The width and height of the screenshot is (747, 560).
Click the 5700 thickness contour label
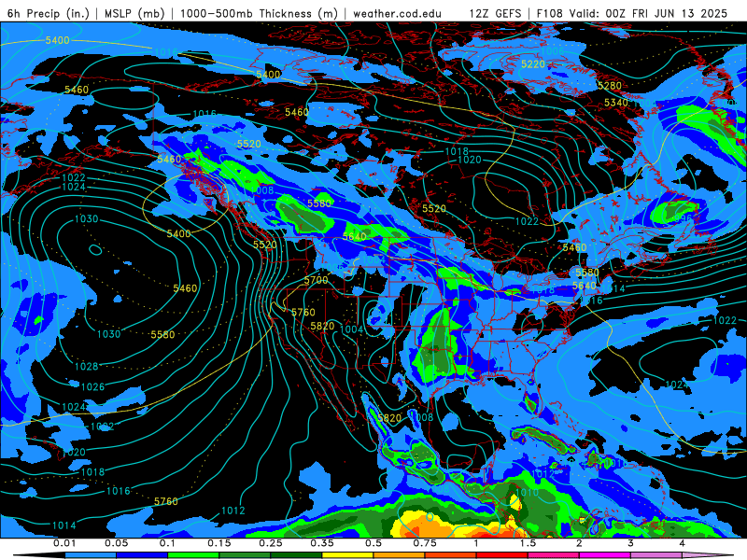pos(316,280)
